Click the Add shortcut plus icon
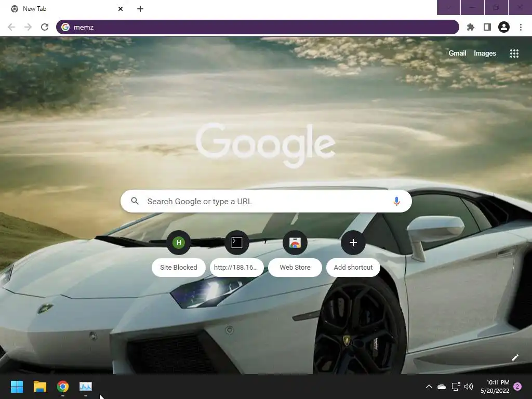Screen dimensions: 532x399 click(x=353, y=243)
